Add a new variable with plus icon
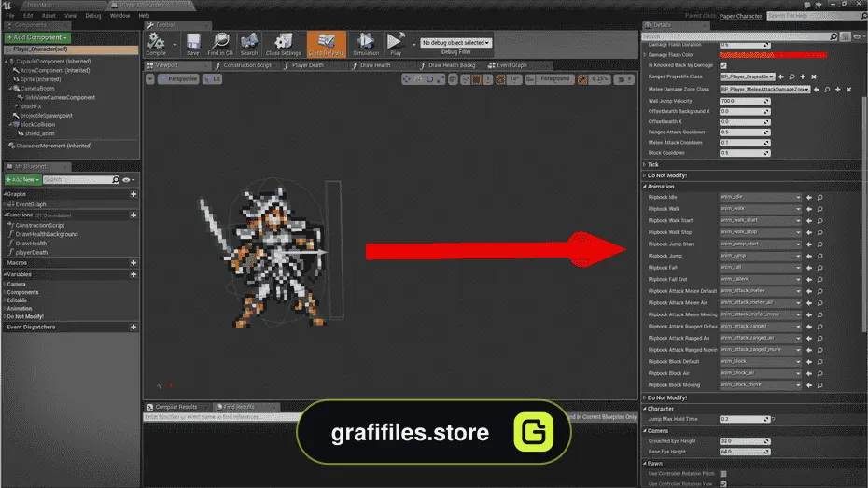The image size is (868, 488). click(x=133, y=274)
